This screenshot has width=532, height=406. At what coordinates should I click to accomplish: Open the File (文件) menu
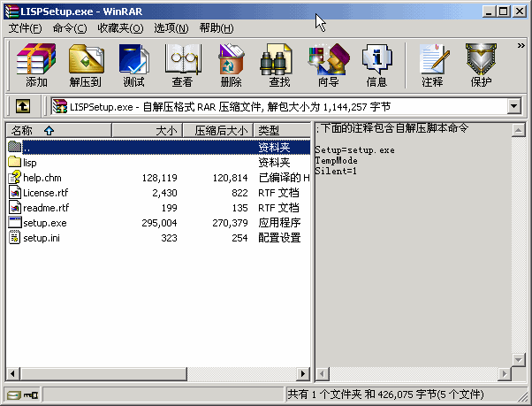click(25, 28)
